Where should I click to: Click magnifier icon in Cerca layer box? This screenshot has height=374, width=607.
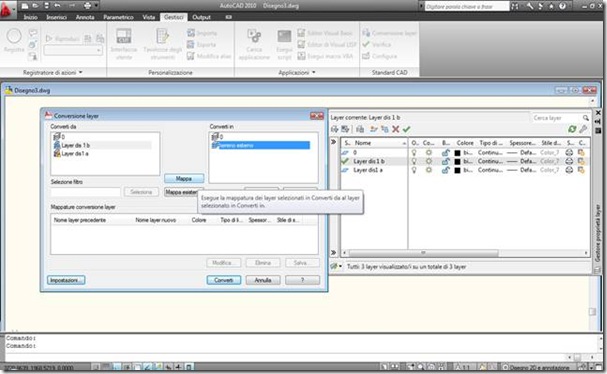[x=586, y=118]
